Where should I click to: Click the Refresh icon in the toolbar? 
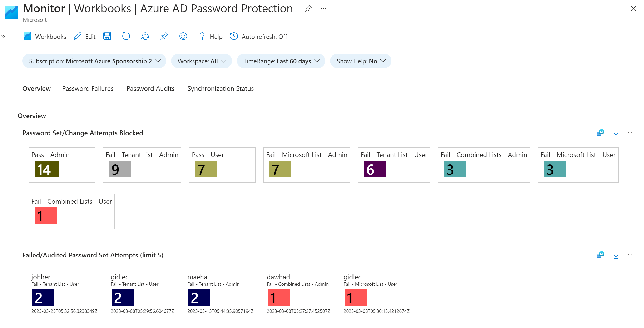pyautogui.click(x=126, y=36)
